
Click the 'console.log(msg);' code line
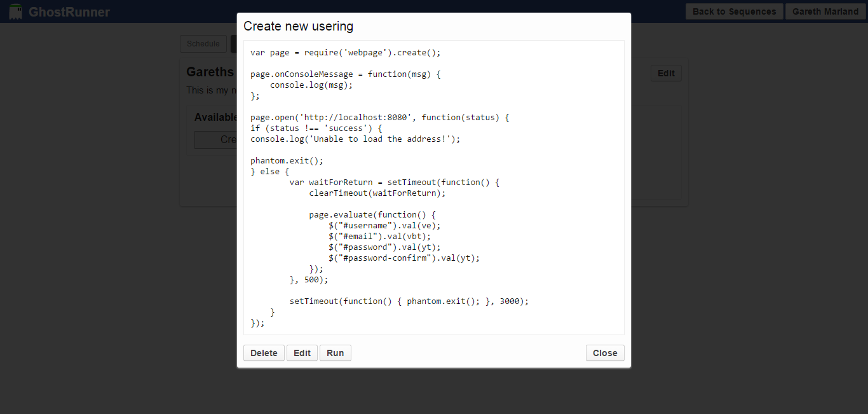(311, 85)
